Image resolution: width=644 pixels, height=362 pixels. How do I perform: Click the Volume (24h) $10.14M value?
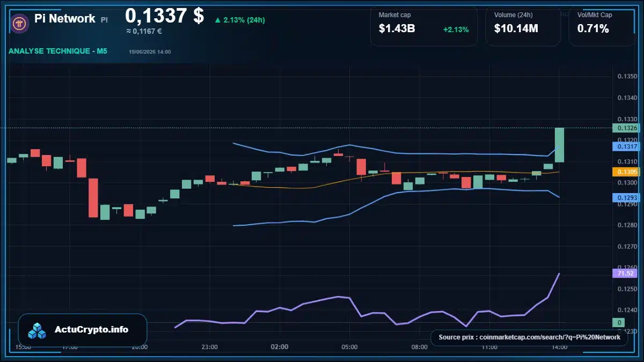(516, 29)
